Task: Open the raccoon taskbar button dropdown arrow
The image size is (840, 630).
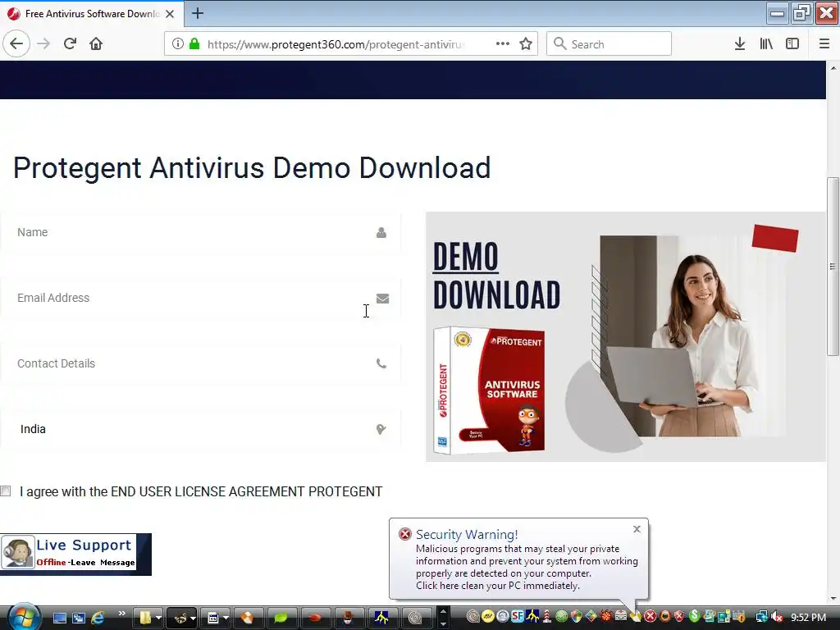Action: pyautogui.click(x=193, y=619)
